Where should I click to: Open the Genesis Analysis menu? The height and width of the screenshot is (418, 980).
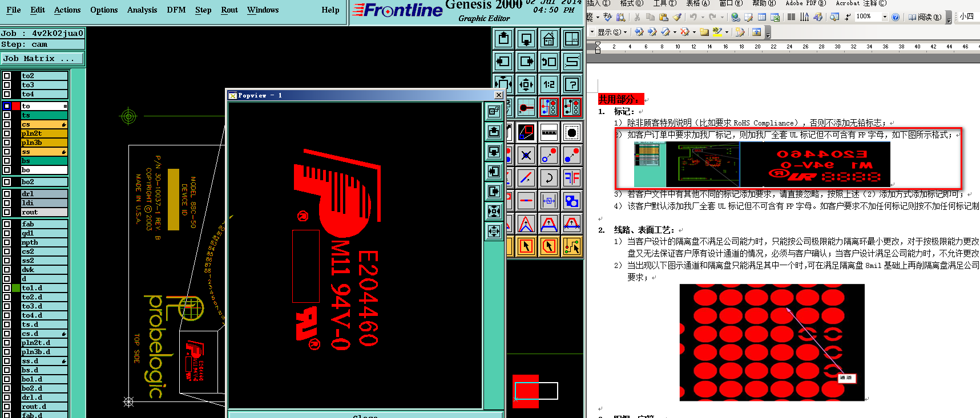142,10
